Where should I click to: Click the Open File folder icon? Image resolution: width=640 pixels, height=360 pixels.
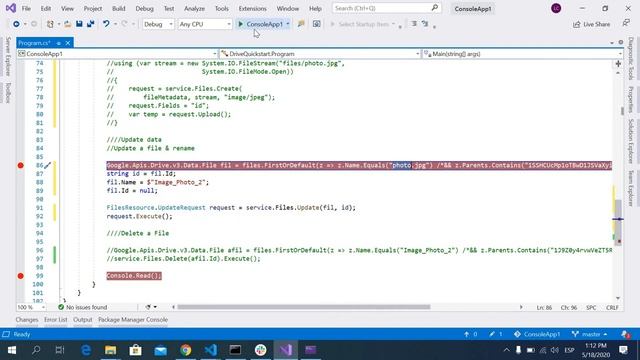[x=68, y=24]
